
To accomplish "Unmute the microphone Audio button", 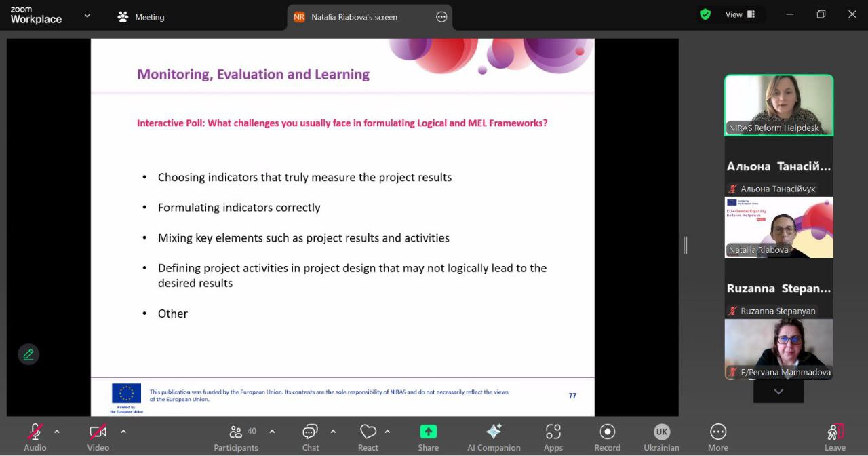I will (35, 437).
